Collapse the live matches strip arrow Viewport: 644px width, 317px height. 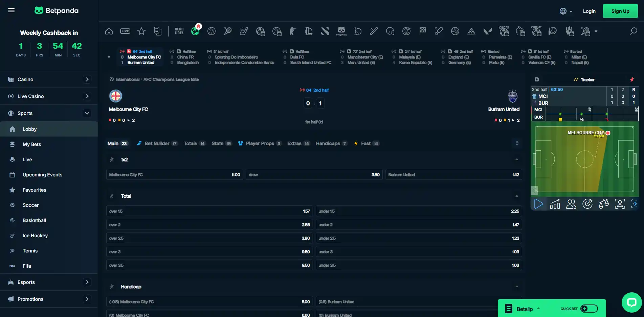pos(109,57)
